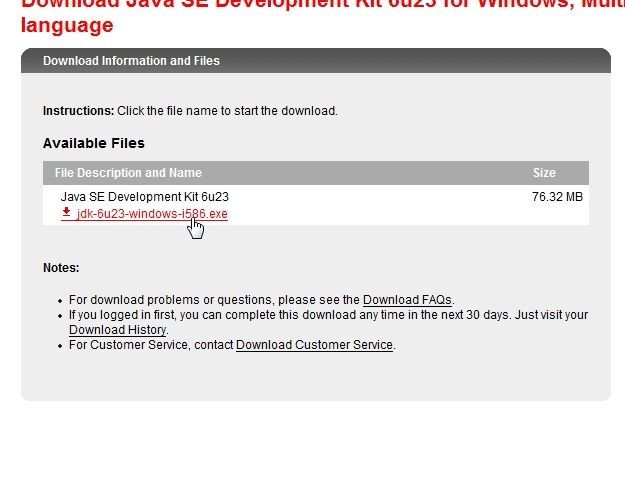The width and height of the screenshot is (625, 493).
Task: Click the 'Instructions:' label text
Action: point(79,111)
